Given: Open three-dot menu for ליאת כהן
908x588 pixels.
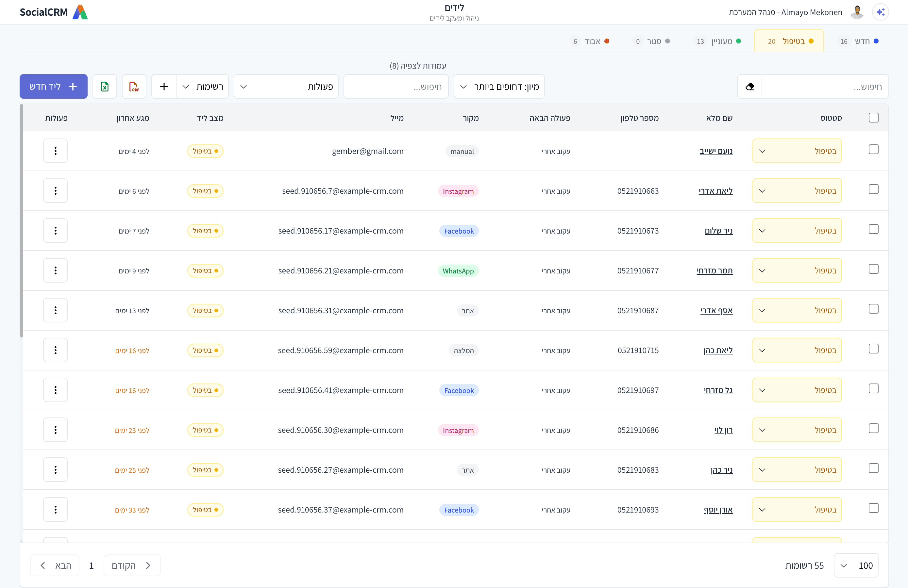Looking at the screenshot, I should click(x=55, y=350).
